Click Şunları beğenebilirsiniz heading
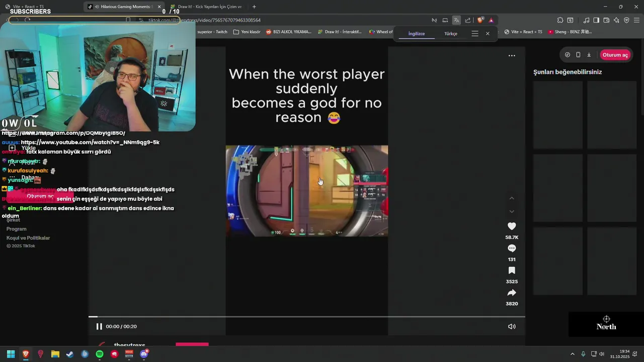 click(x=568, y=72)
